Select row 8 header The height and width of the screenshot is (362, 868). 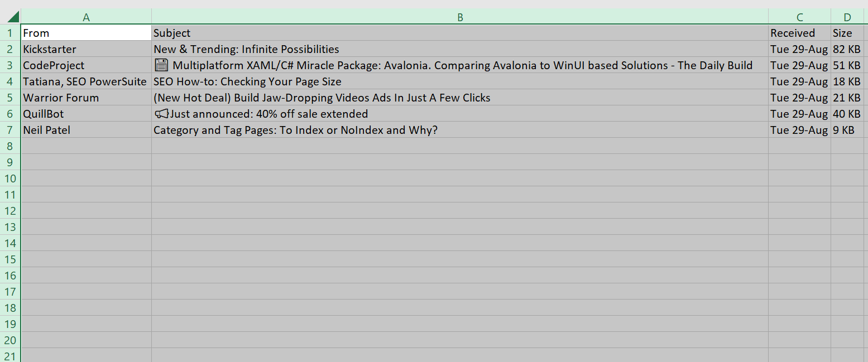(10, 146)
